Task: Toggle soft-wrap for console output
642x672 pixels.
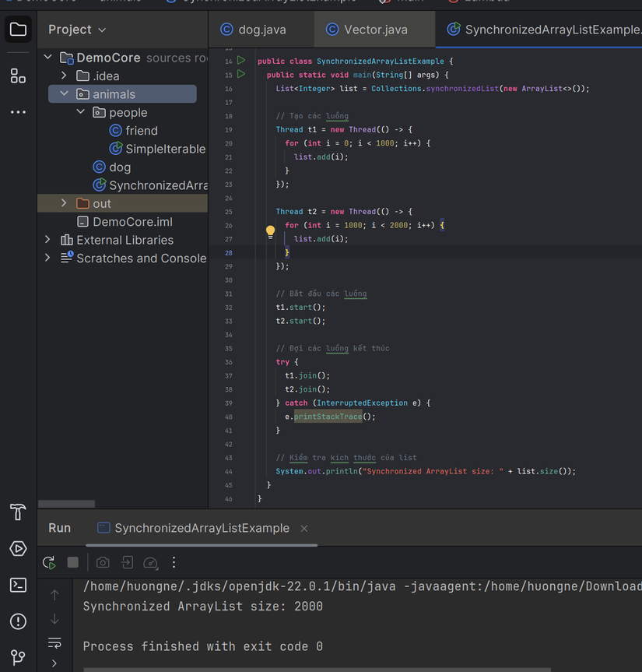Action: [x=54, y=643]
